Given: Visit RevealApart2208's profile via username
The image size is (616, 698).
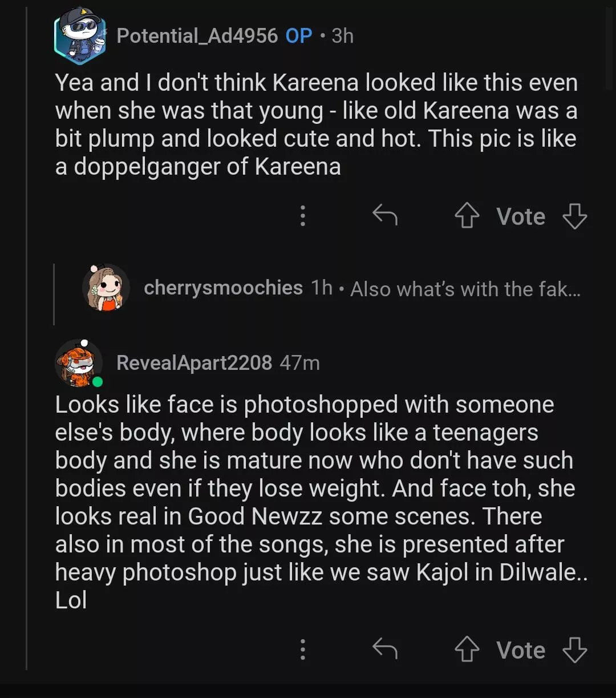Looking at the screenshot, I should pos(194,363).
